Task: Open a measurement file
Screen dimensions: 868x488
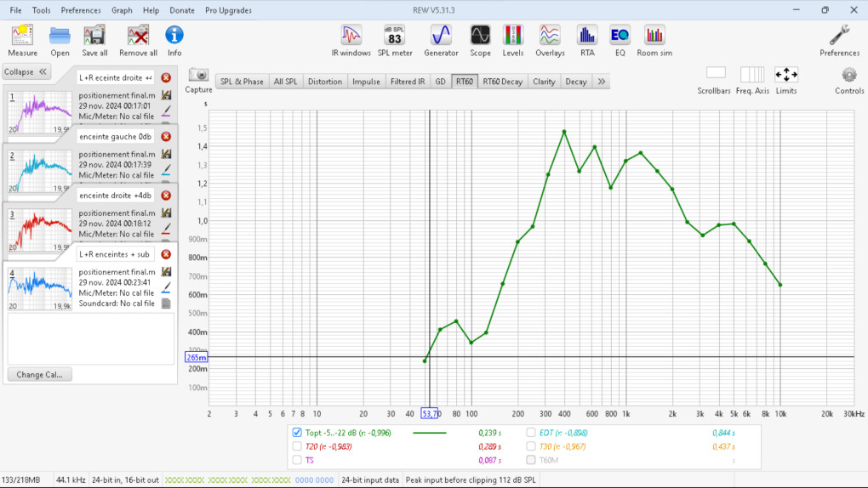Action: [60, 41]
